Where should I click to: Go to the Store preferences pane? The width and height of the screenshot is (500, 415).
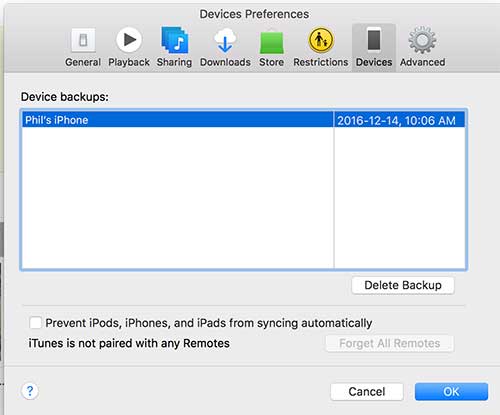point(272,47)
